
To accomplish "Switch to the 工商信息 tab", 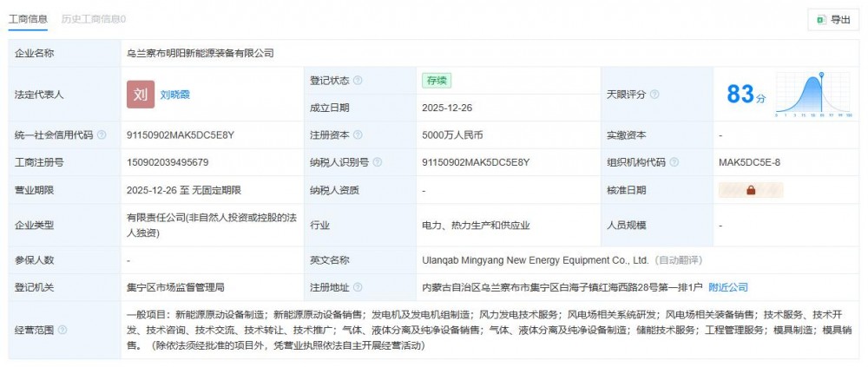I will pyautogui.click(x=29, y=18).
